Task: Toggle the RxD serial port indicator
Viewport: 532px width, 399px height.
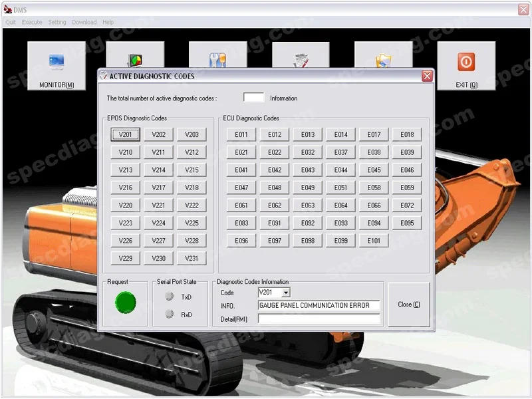Action: (170, 315)
